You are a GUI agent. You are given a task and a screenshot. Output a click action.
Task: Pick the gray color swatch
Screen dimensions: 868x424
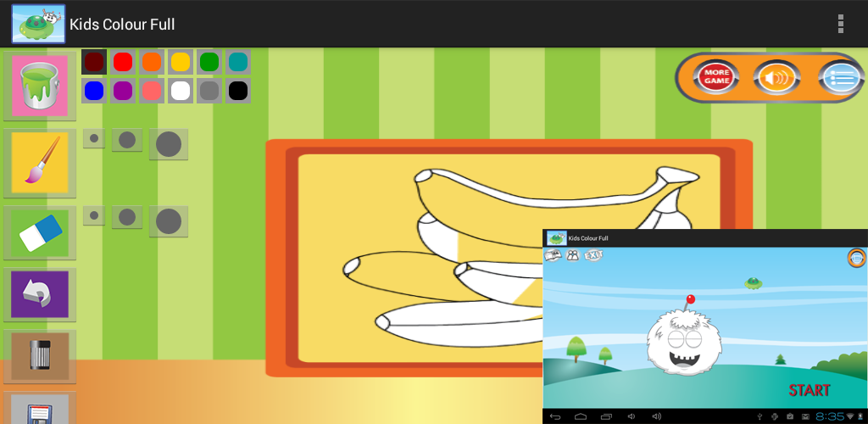pos(209,91)
